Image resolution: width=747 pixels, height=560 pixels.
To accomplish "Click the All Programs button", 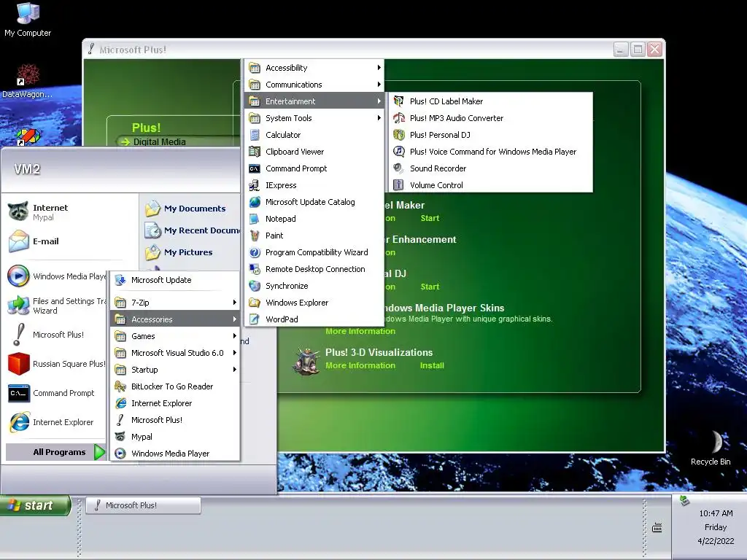I will pos(55,452).
